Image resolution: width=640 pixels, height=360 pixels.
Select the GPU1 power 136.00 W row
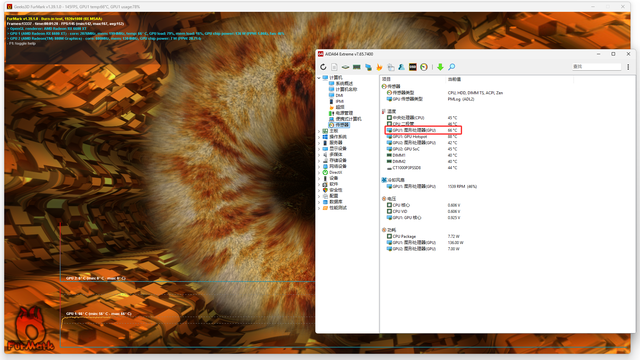point(425,242)
